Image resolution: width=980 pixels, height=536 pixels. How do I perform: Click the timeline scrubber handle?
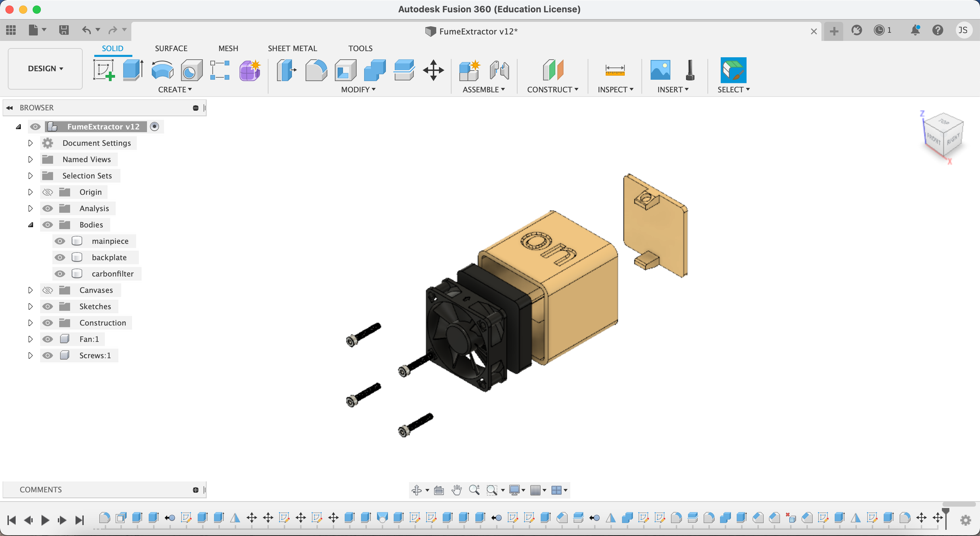click(945, 510)
